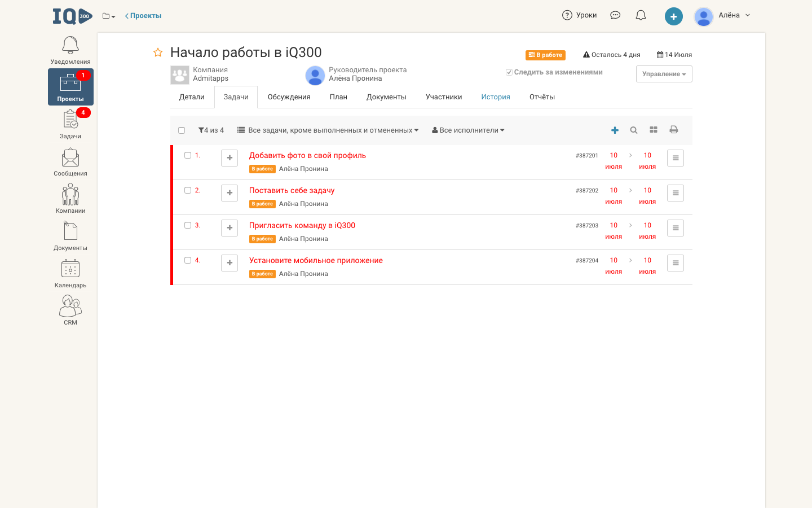Image resolution: width=812 pixels, height=508 pixels.
Task: Toggle the select-all tasks checkbox
Action: (182, 130)
